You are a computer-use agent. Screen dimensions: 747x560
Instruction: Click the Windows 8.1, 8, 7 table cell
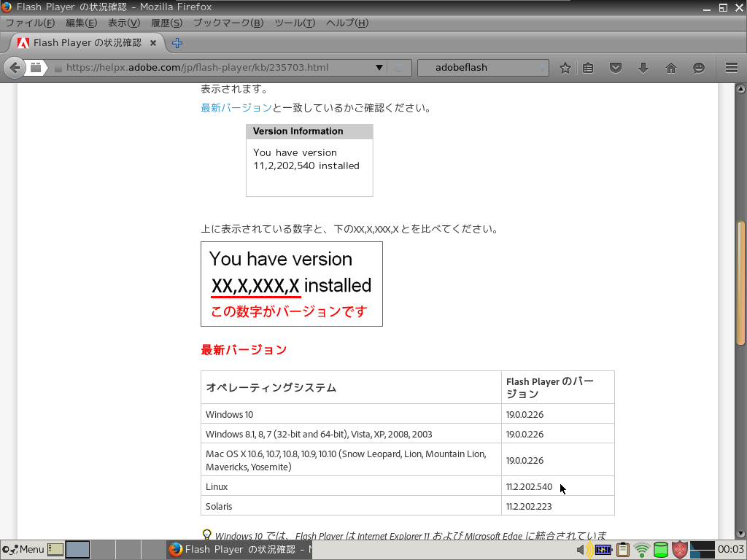(x=351, y=434)
